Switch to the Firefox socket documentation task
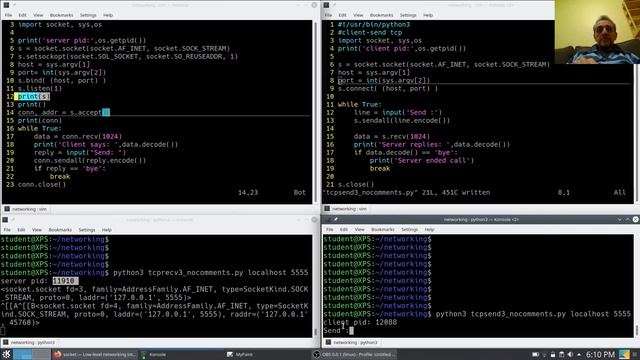This screenshot has height=360, width=640. [95, 354]
